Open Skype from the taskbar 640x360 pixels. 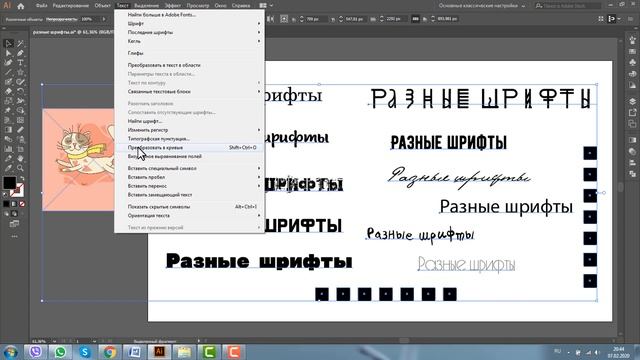pyautogui.click(x=85, y=352)
